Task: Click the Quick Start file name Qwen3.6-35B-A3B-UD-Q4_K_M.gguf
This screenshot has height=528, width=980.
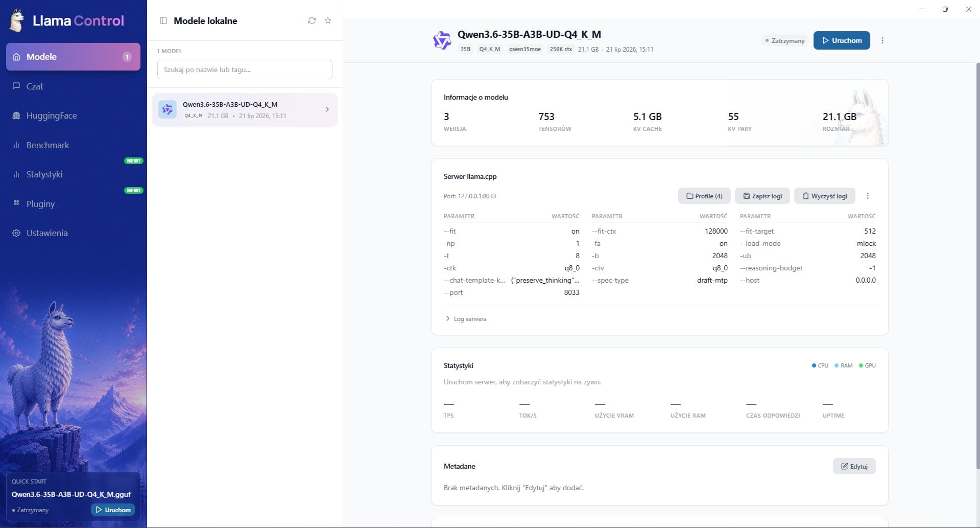Action: pyautogui.click(x=71, y=494)
